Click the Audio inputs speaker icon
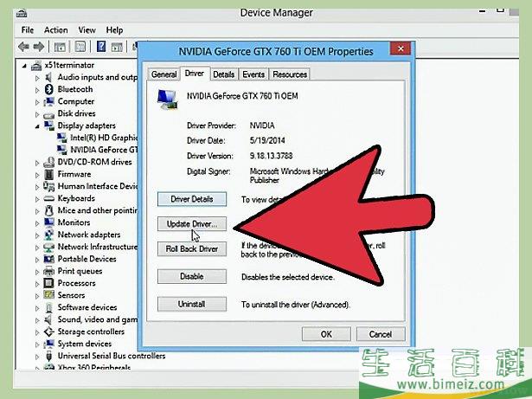Viewport: 532px width, 399px height. [48, 77]
